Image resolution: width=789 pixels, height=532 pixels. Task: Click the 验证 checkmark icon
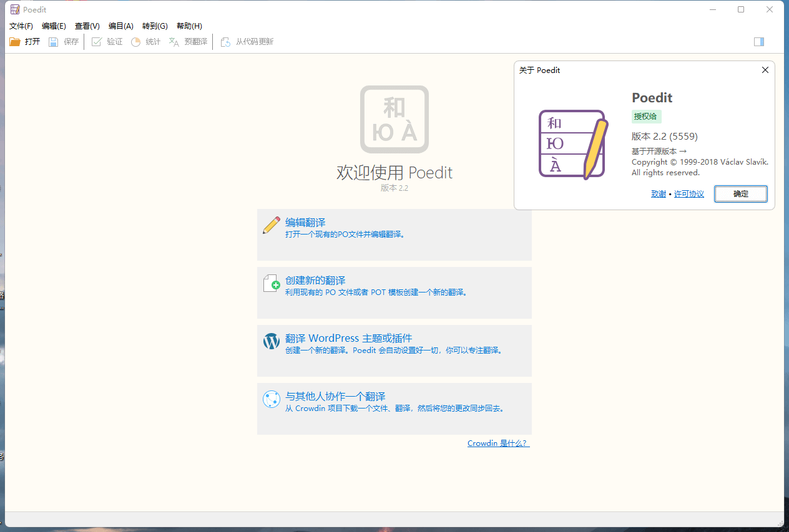[x=96, y=42]
